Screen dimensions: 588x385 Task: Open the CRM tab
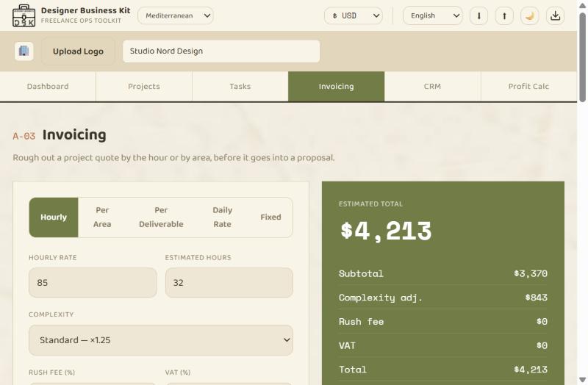(x=432, y=87)
